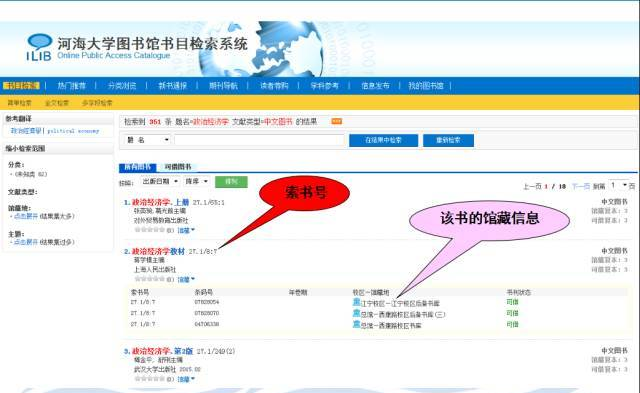Click location icon for 西康路校区后备书库(三)

coord(356,313)
